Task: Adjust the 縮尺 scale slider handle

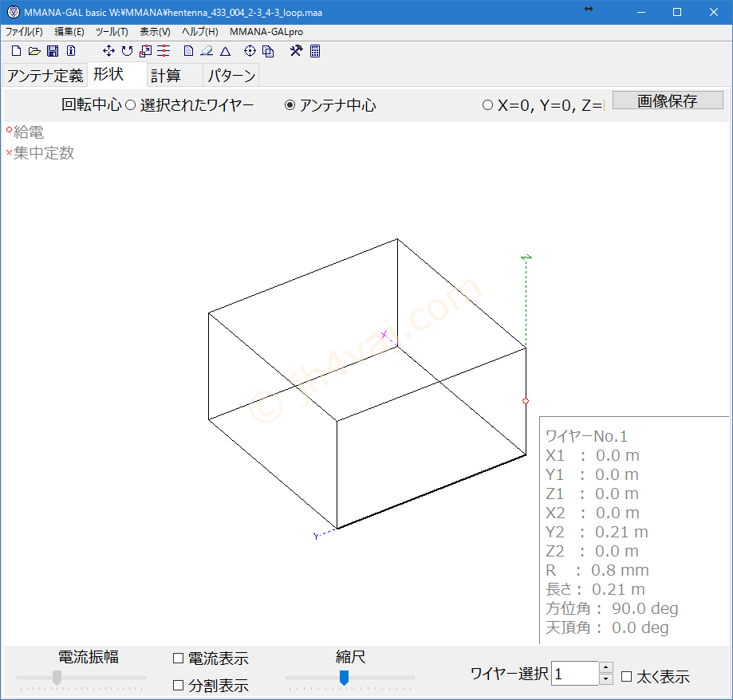Action: 344,678
